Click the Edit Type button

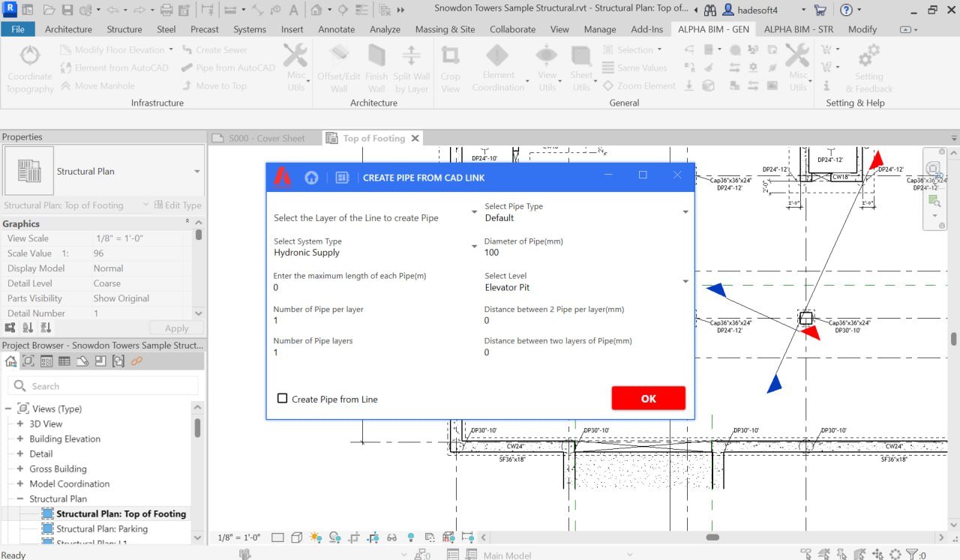click(x=177, y=205)
